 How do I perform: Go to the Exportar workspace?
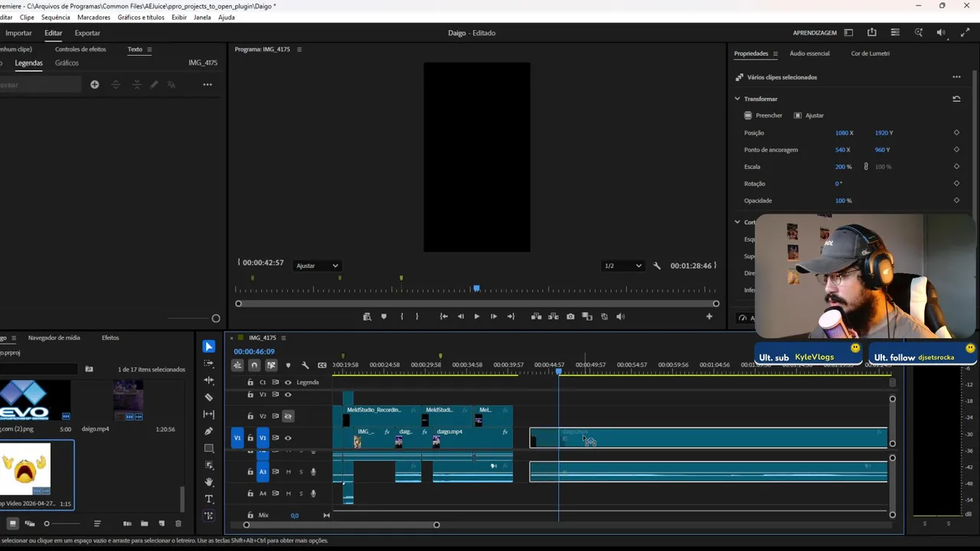[x=87, y=33]
